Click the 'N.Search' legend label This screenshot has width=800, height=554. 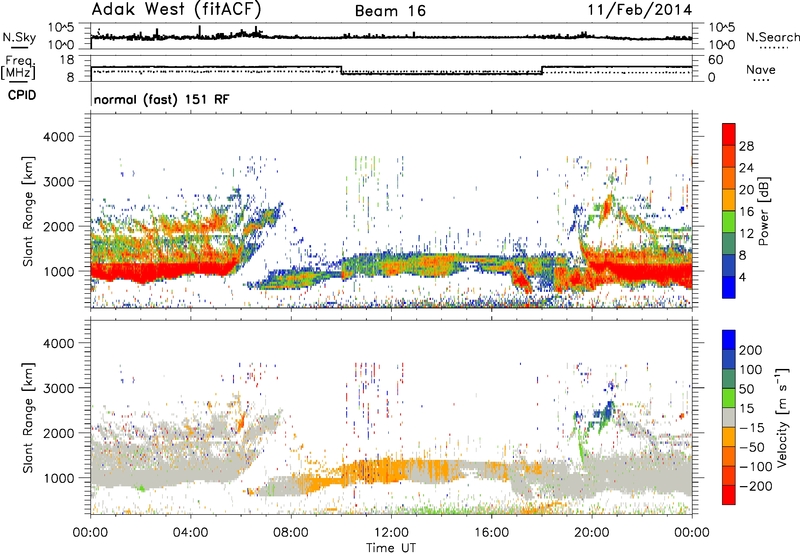pos(772,37)
